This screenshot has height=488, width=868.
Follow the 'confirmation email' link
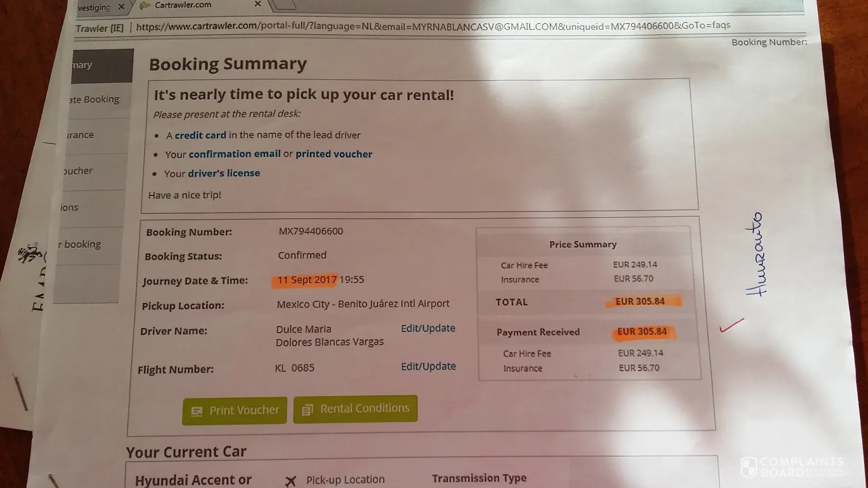(234, 154)
